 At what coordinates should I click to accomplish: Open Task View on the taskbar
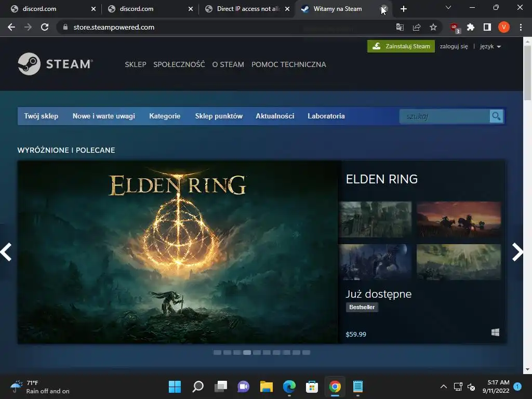click(x=220, y=387)
